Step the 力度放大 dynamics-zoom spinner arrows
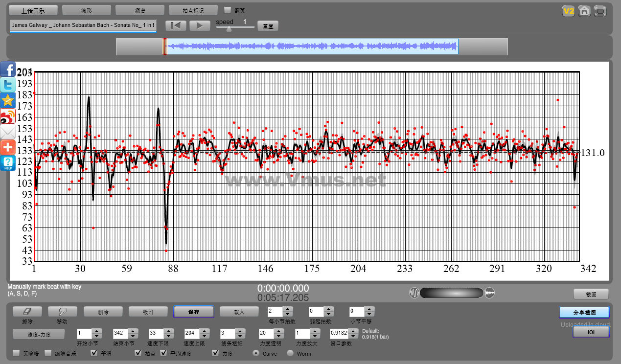The image size is (621, 364). pos(315,334)
